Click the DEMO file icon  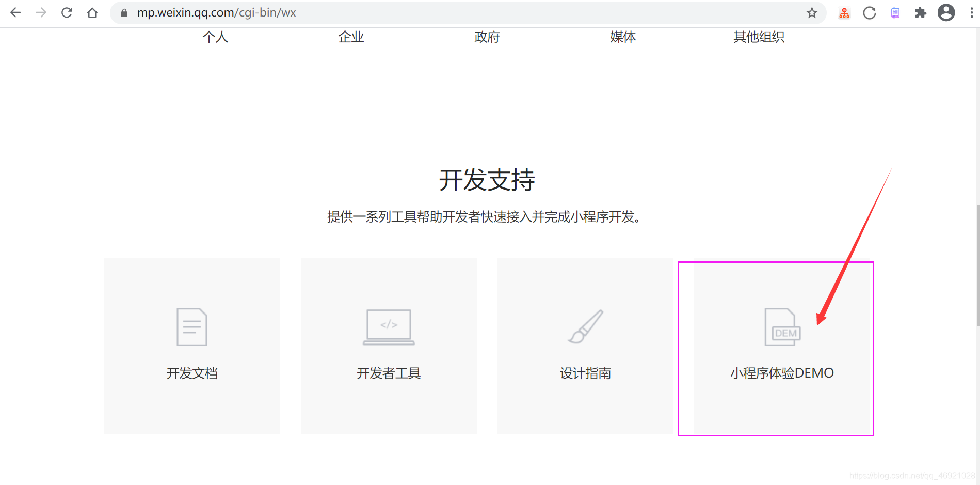pyautogui.click(x=782, y=327)
